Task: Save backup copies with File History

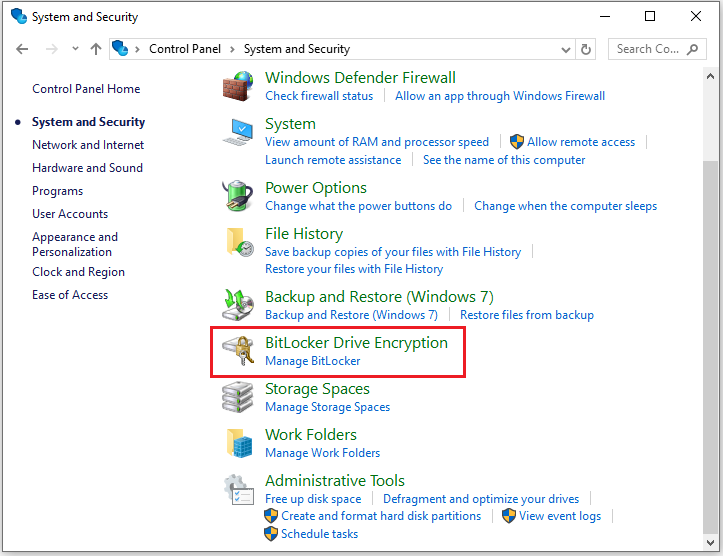Action: [393, 252]
